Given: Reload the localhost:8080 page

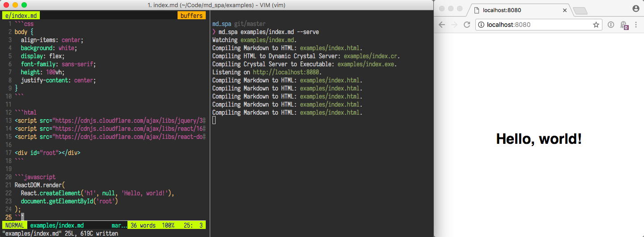Looking at the screenshot, I should [467, 25].
